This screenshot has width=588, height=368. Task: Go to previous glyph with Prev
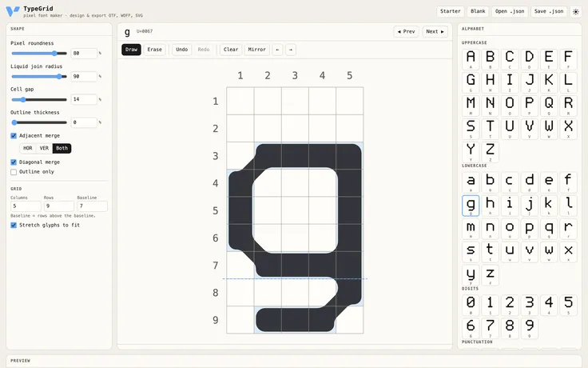(x=406, y=31)
